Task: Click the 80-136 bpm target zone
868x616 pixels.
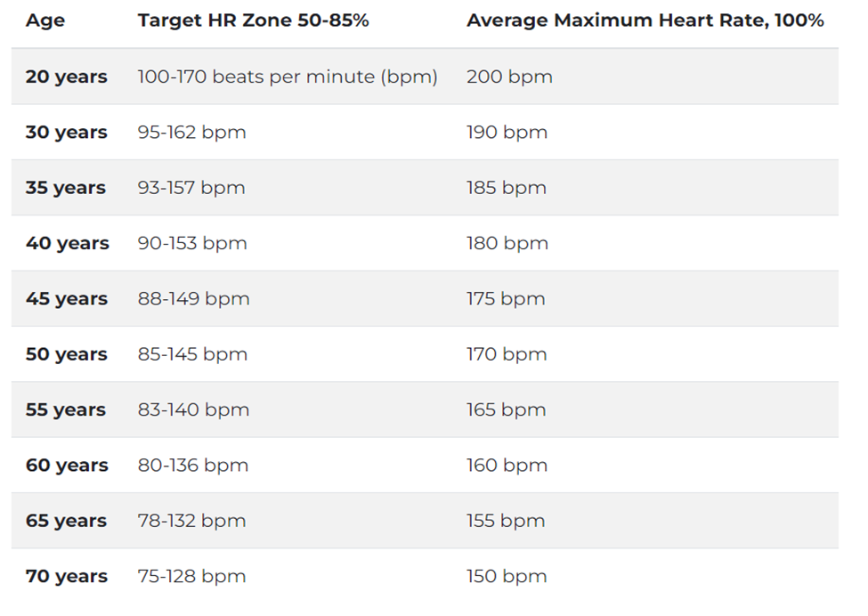Action: click(x=192, y=466)
